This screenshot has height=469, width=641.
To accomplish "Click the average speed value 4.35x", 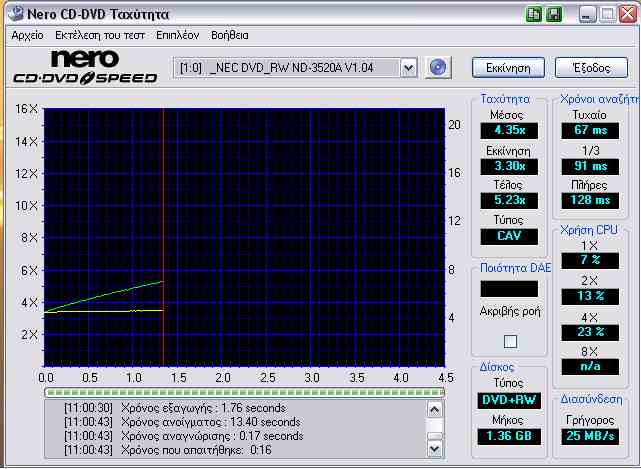I will pos(509,130).
